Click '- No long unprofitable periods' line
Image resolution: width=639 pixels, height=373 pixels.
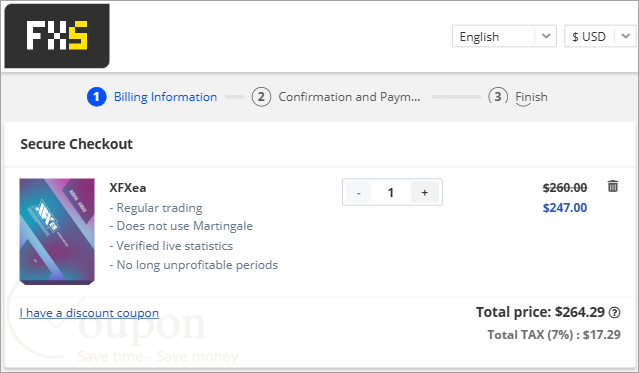coord(194,265)
